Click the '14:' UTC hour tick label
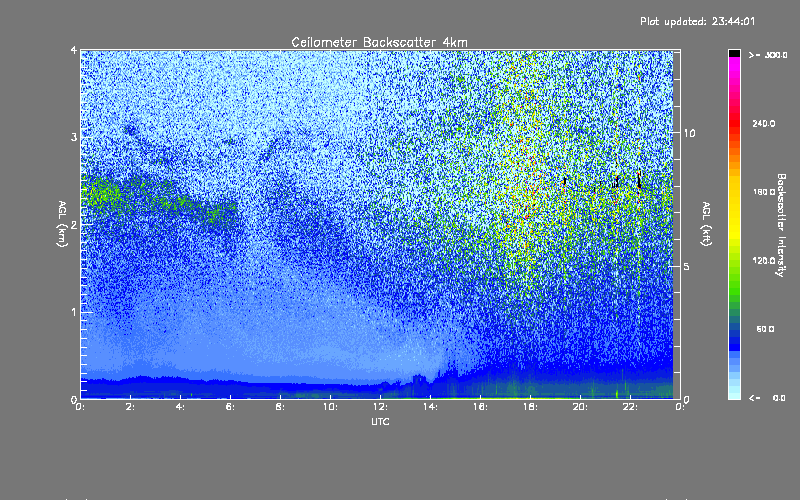This screenshot has height=500, width=800. point(430,407)
